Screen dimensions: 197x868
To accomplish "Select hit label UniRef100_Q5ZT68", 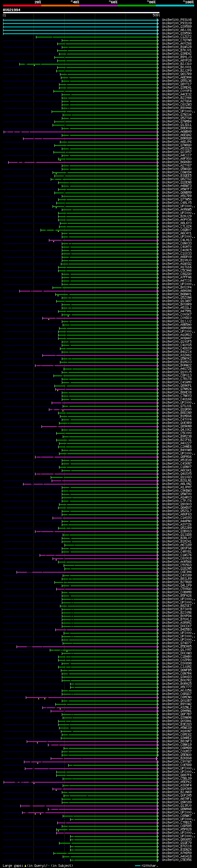I will tap(177, 118).
